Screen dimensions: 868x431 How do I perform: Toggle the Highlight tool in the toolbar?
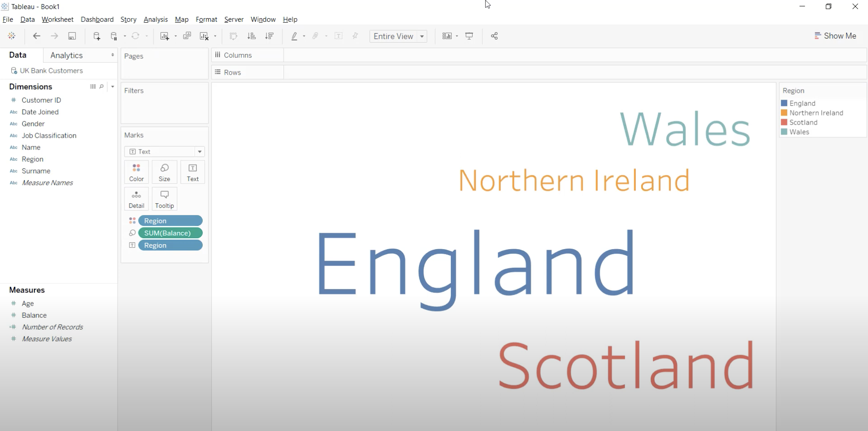pyautogui.click(x=295, y=36)
